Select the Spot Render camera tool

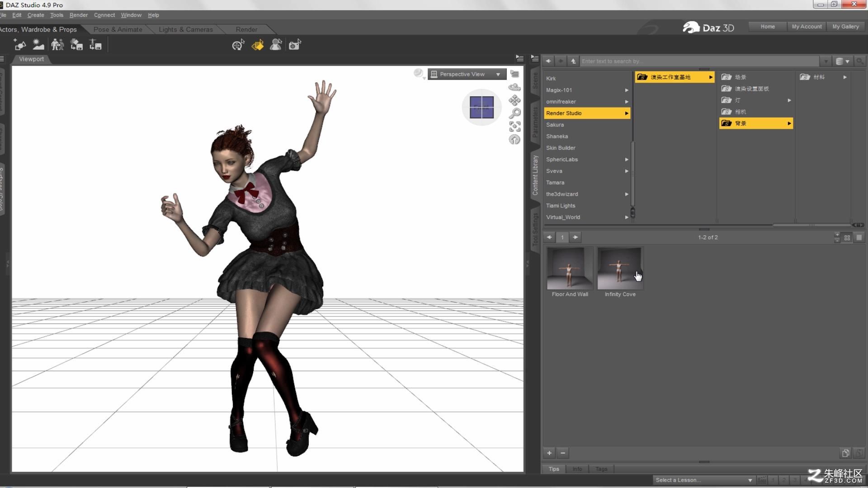point(295,45)
